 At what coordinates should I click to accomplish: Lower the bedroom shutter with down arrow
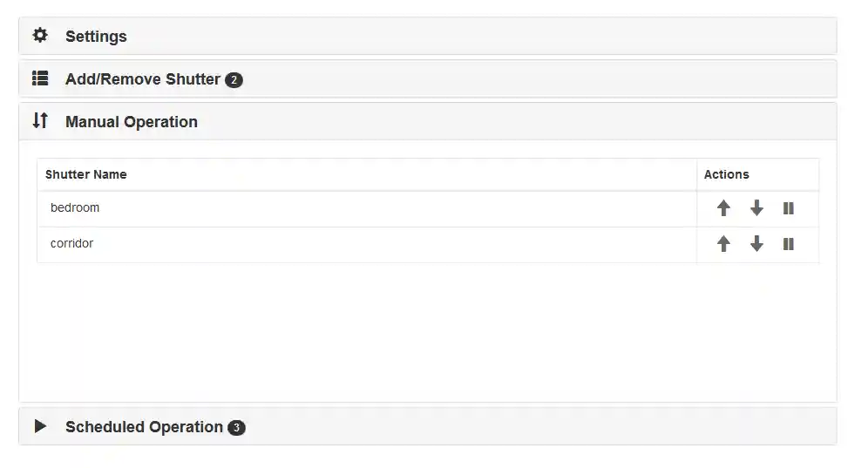tap(756, 208)
